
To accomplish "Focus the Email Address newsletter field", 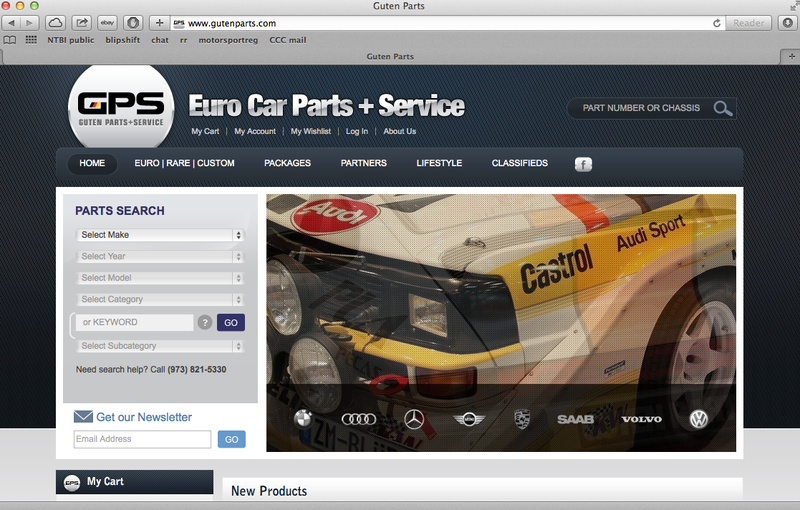I will (142, 439).
